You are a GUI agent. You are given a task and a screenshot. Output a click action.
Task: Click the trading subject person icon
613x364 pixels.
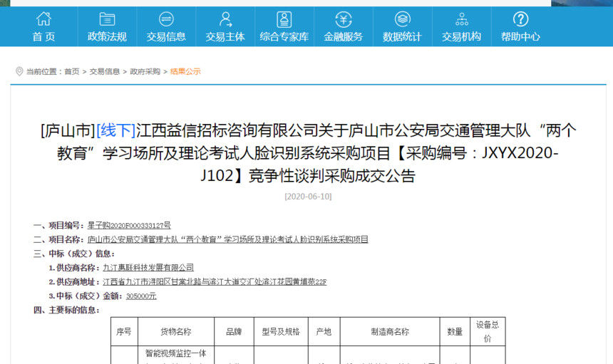tap(225, 19)
